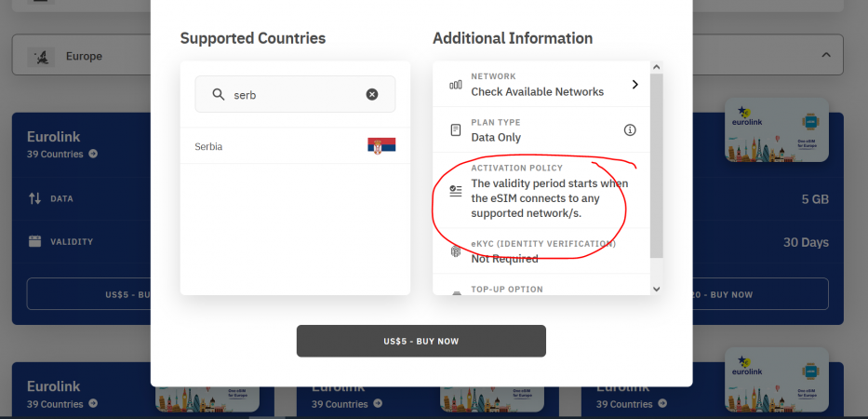
Task: Click the Eurolink eSIM card thumbnail top right
Action: (x=777, y=129)
